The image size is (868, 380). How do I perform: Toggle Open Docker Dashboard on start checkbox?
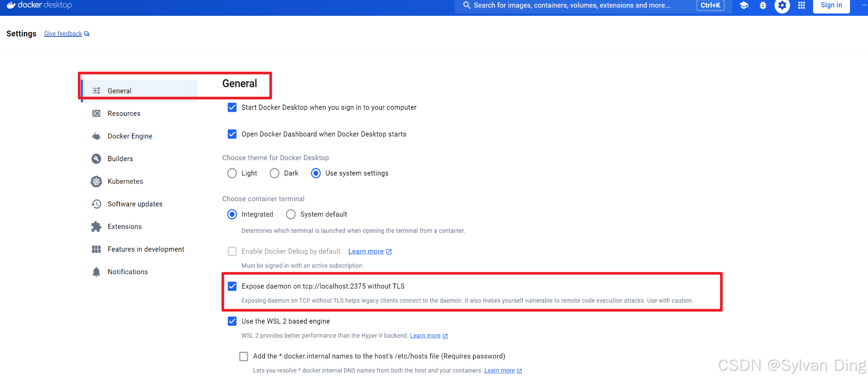[232, 134]
